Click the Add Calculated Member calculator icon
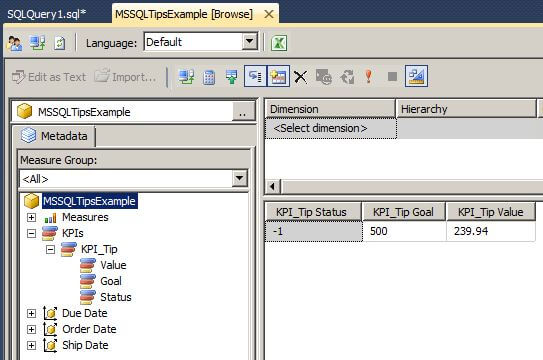The image size is (543, 360). [x=209, y=77]
